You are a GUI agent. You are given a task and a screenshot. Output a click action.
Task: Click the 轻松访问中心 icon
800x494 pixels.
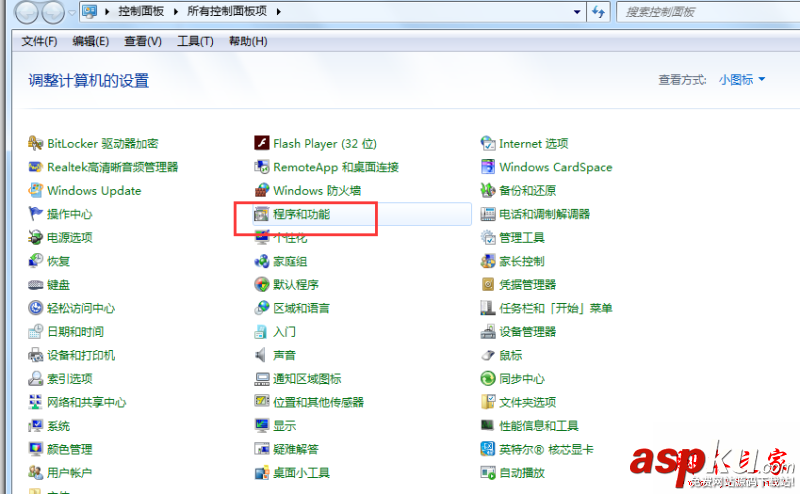(35, 308)
